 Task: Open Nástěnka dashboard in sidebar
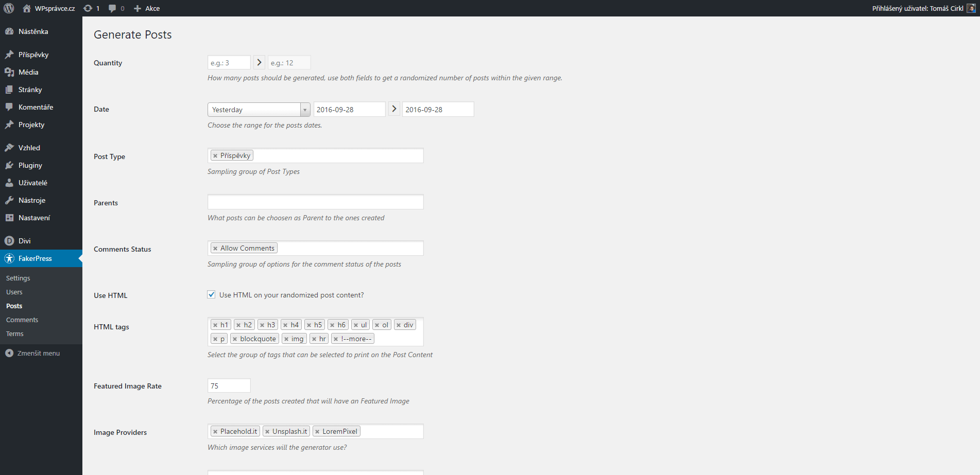click(41, 31)
